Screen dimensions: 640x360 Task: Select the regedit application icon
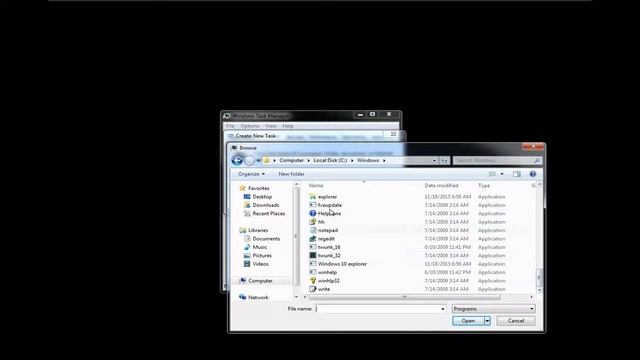pyautogui.click(x=313, y=238)
